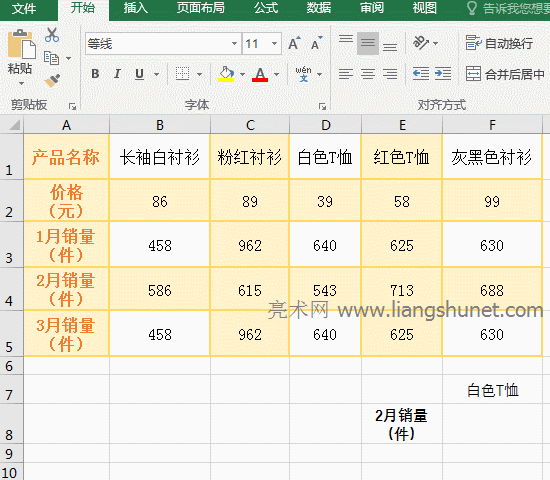This screenshot has width=550, height=480.
Task: Select cell with 长袖白衬衫
Action: tap(160, 156)
